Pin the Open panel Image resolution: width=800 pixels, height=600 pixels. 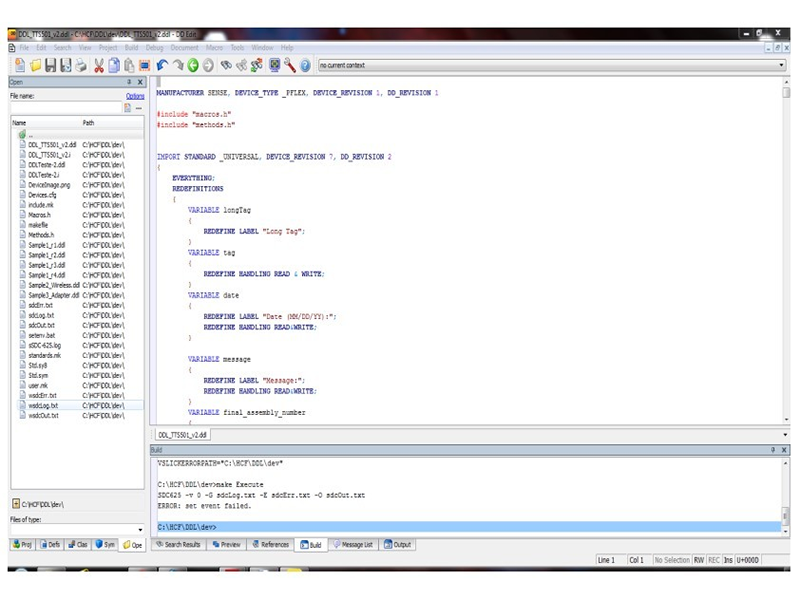coord(129,82)
